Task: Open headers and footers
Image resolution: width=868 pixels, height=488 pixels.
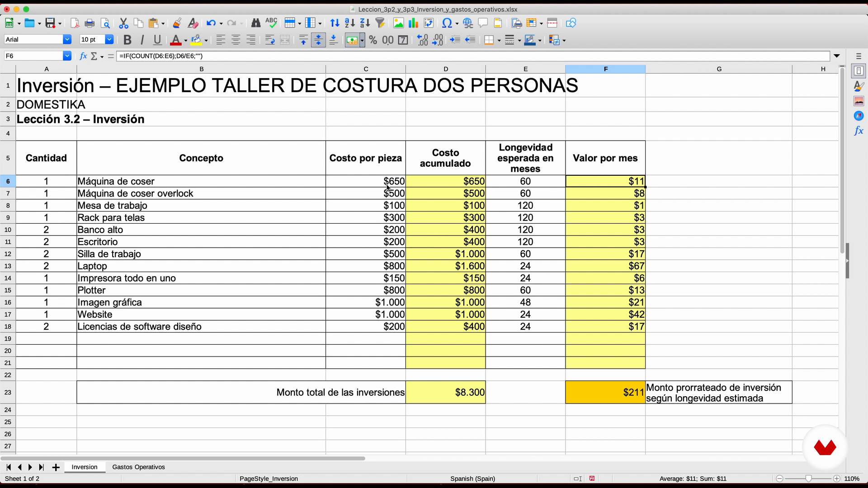Action: (498, 23)
